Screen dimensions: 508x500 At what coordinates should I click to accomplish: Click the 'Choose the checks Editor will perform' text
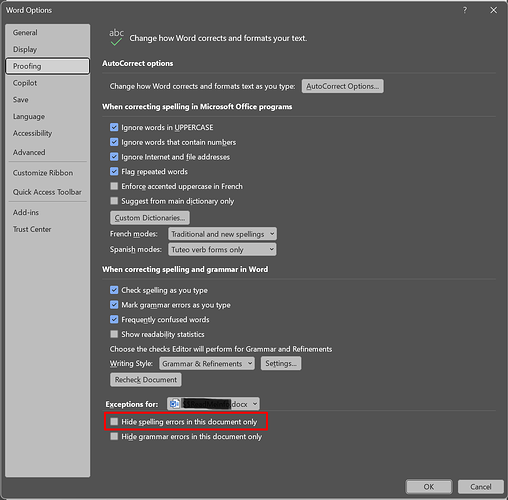tap(221, 349)
